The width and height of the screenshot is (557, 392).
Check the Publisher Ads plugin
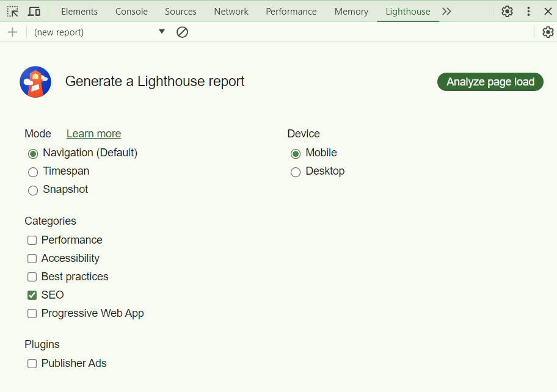click(32, 363)
